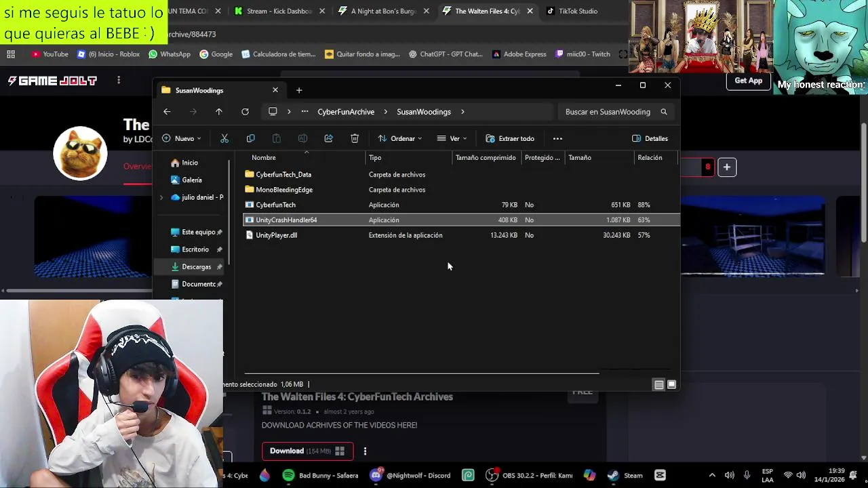Click the Get App button on Game Jolt
This screenshot has height=488, width=868.
[749, 81]
